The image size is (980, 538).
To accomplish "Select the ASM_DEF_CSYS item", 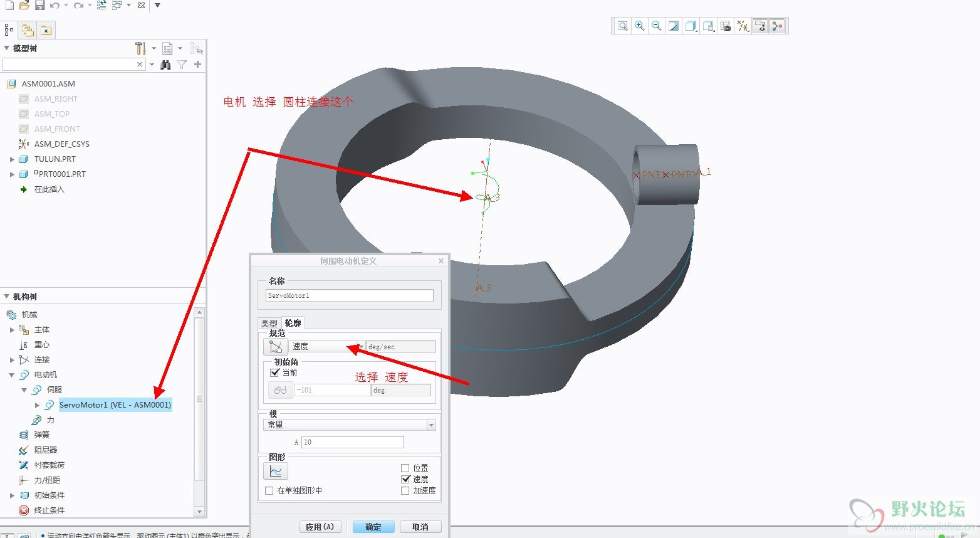I will click(61, 144).
